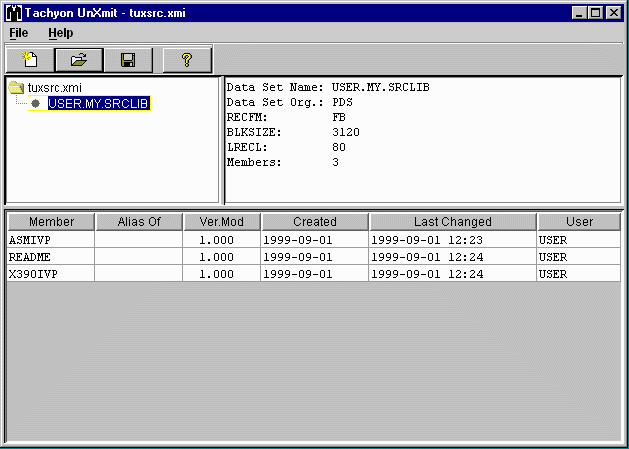
Task: Click the Tachyon UnXmit title bar app icon
Action: (x=14, y=13)
